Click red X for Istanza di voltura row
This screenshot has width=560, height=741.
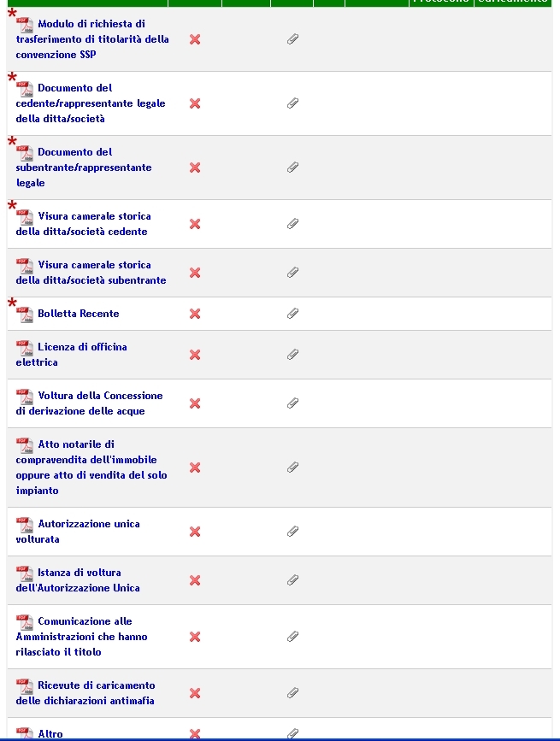pyautogui.click(x=195, y=580)
